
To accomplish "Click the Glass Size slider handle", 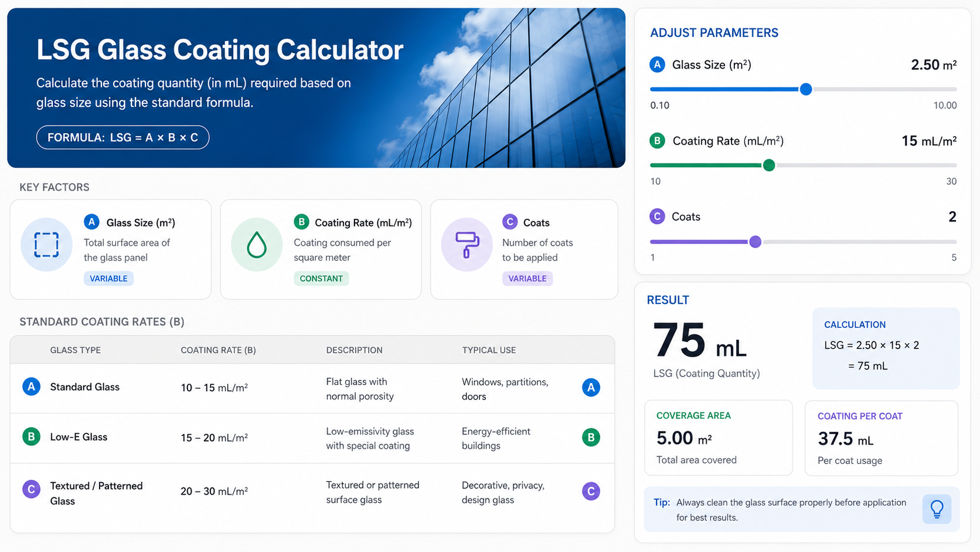I will pos(806,89).
